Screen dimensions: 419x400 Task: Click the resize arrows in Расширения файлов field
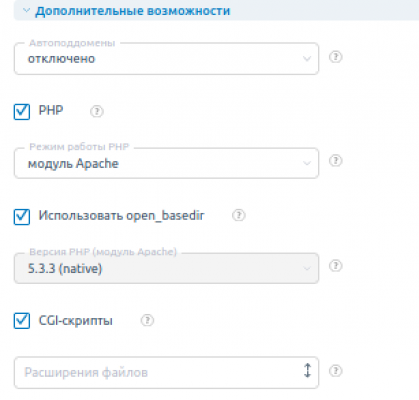[307, 370]
